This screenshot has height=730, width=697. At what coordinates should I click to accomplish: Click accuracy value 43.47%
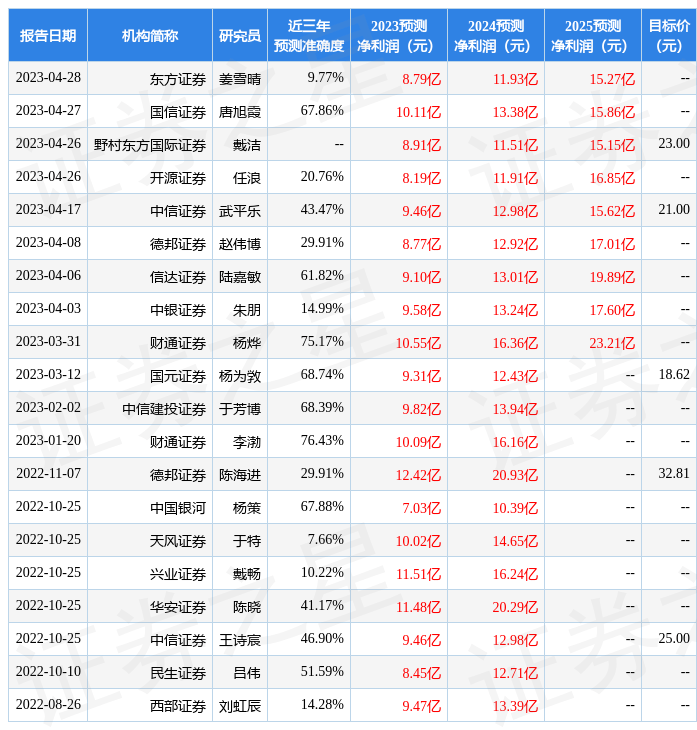[322, 210]
